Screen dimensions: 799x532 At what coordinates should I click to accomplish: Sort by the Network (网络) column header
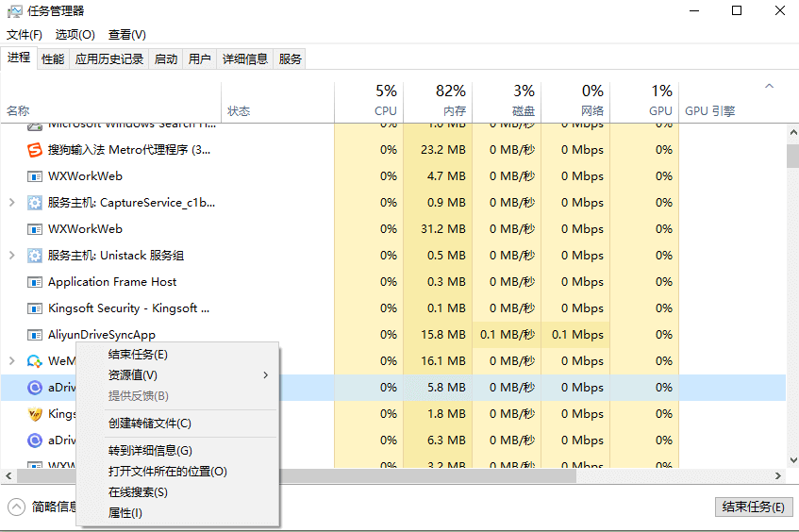coord(575,101)
